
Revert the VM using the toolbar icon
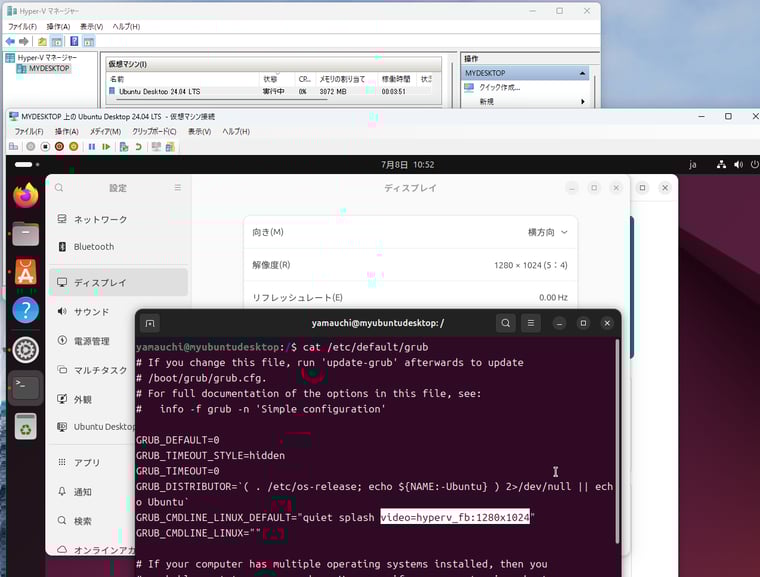(139, 146)
